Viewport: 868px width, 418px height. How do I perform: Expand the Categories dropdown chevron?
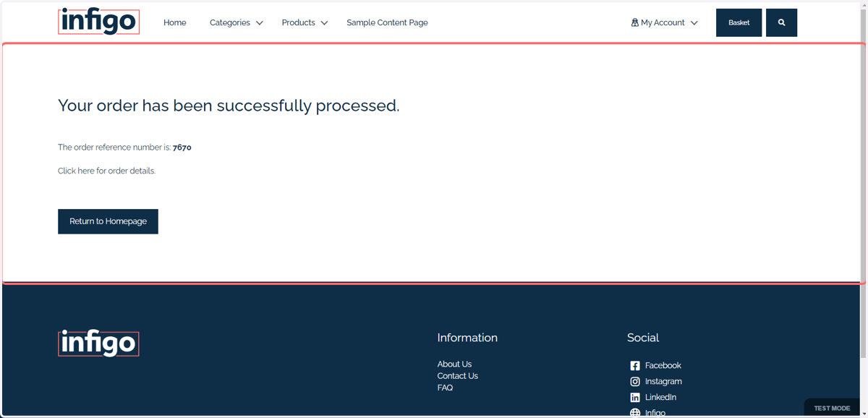[x=259, y=23]
